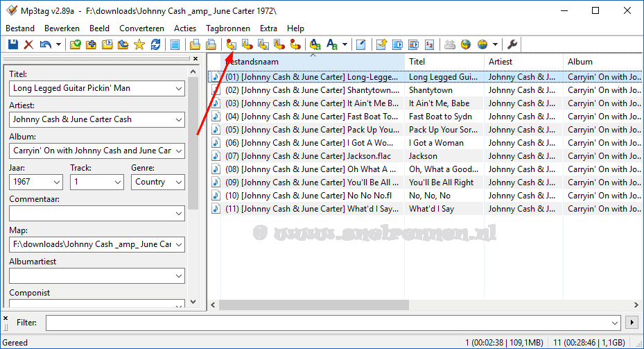
Task: Open the Bewerken menu
Action: click(x=62, y=28)
